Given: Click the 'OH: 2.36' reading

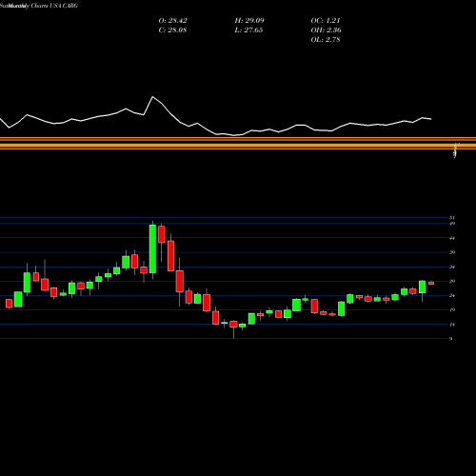Looking at the screenshot, I should pos(326,30).
